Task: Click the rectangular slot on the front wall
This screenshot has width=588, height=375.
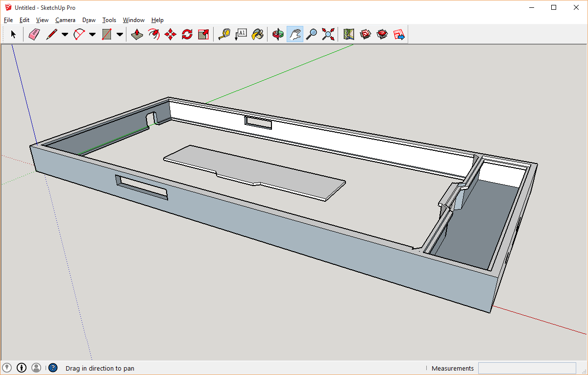Action: pos(142,187)
